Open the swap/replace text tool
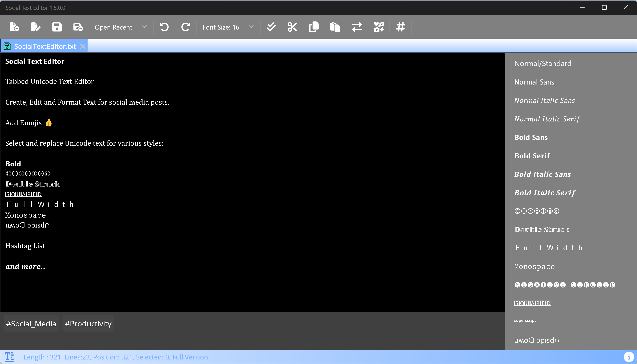The height and width of the screenshot is (364, 637). (357, 27)
